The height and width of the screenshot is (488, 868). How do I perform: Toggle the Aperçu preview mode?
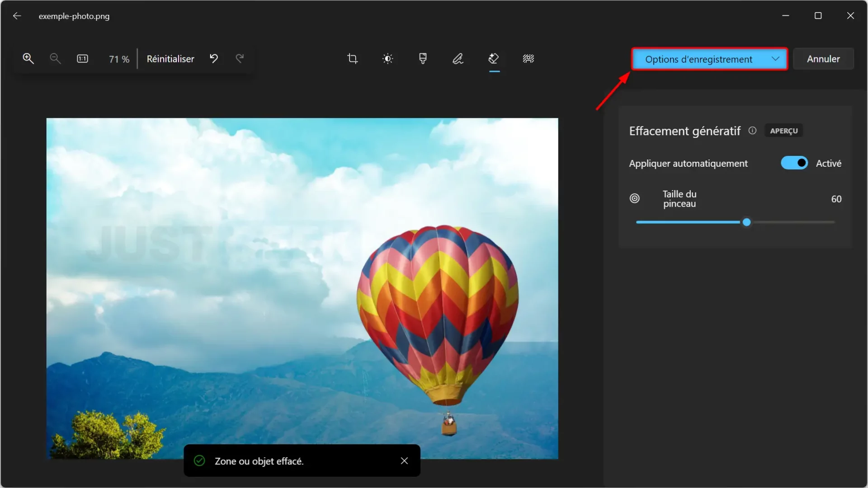(x=783, y=131)
